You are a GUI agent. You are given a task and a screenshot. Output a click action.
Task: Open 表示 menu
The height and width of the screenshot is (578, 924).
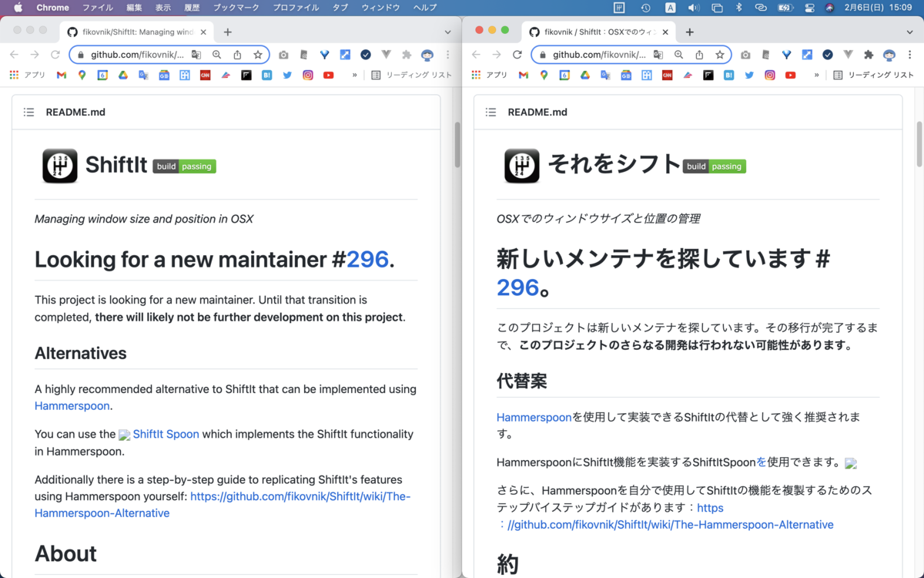click(x=163, y=8)
